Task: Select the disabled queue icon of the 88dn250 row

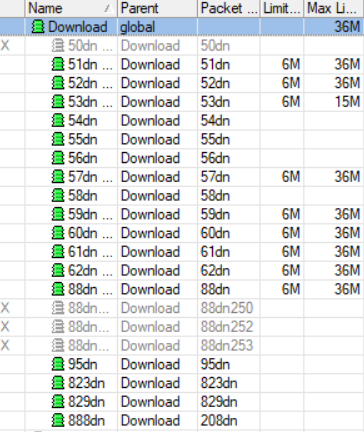Action: point(58,308)
